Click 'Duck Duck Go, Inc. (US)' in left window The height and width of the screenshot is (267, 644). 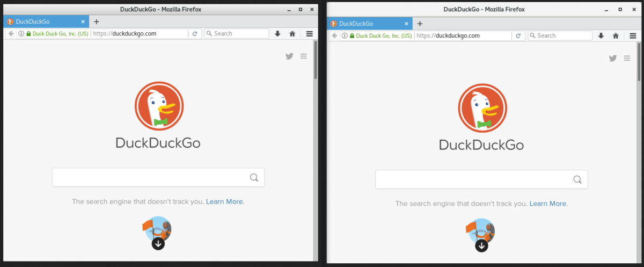(x=60, y=33)
